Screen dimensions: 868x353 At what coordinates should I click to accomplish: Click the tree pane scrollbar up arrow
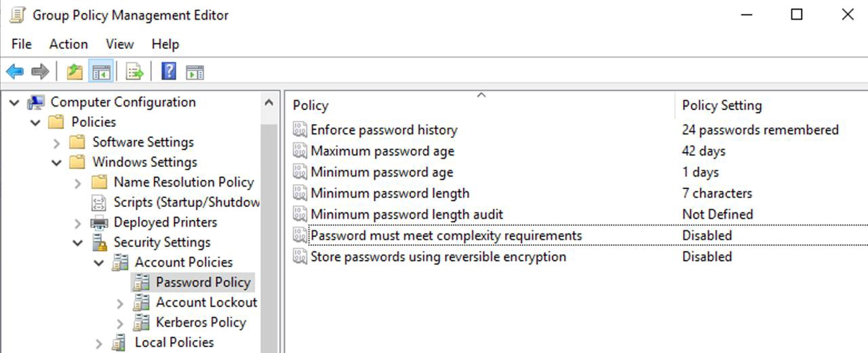click(269, 103)
